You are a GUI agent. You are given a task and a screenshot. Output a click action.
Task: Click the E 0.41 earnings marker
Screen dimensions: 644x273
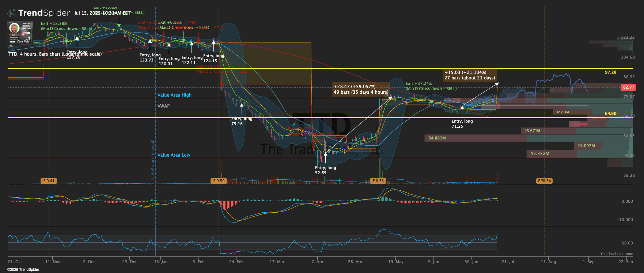click(49, 181)
